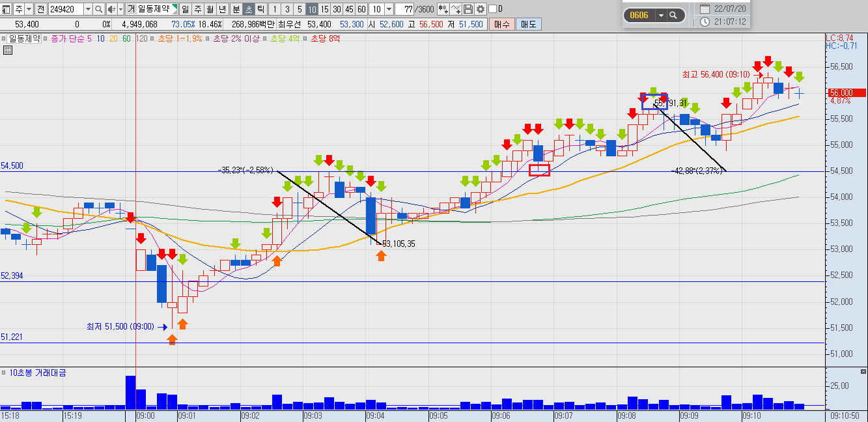Image resolution: width=868 pixels, height=422 pixels.
Task: Toggle the D checkbox in the toolbar
Action: tap(492, 9)
